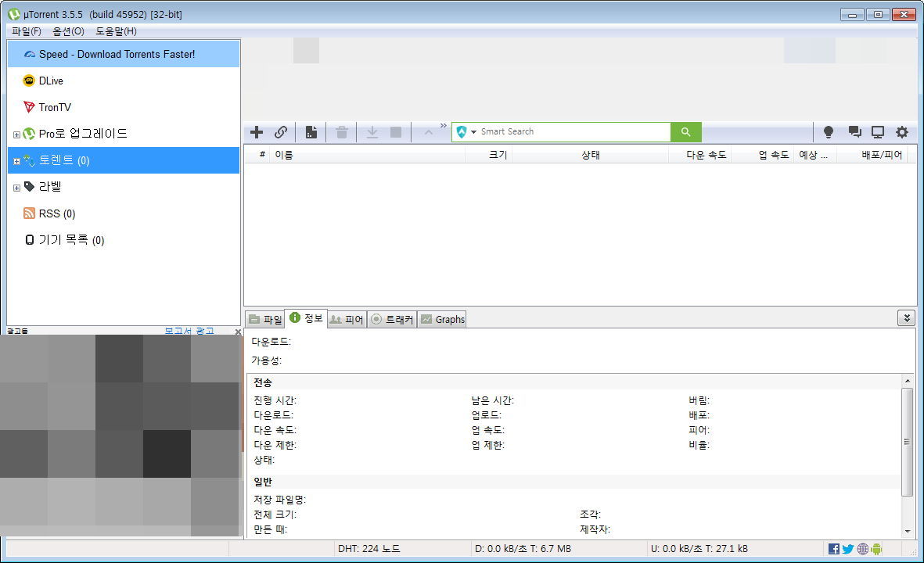
Task: Click Add Torrent from URL link icon
Action: point(281,132)
